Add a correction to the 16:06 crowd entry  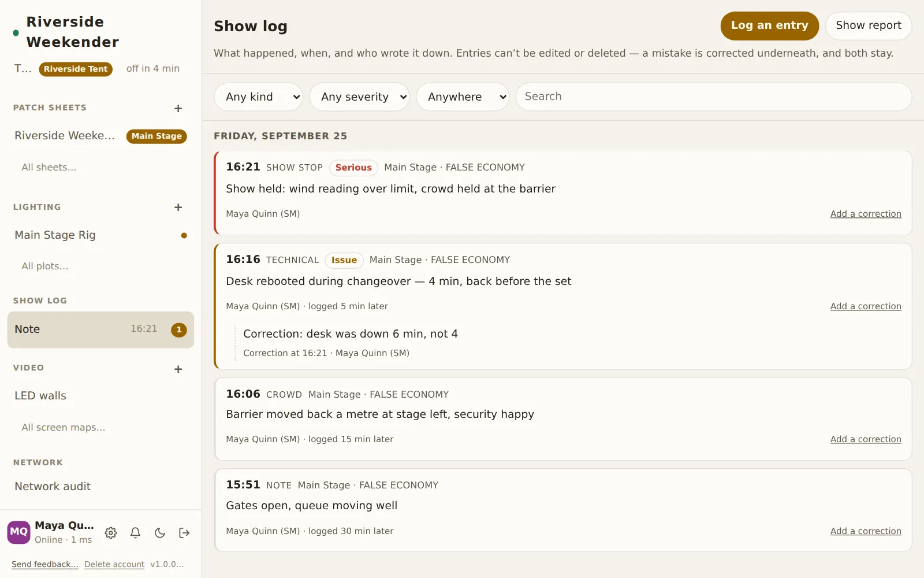(866, 439)
